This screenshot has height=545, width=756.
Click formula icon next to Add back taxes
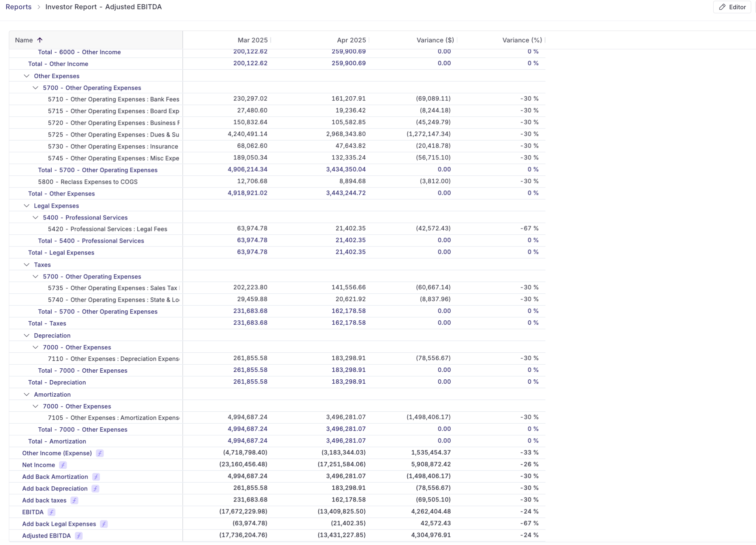click(x=74, y=500)
